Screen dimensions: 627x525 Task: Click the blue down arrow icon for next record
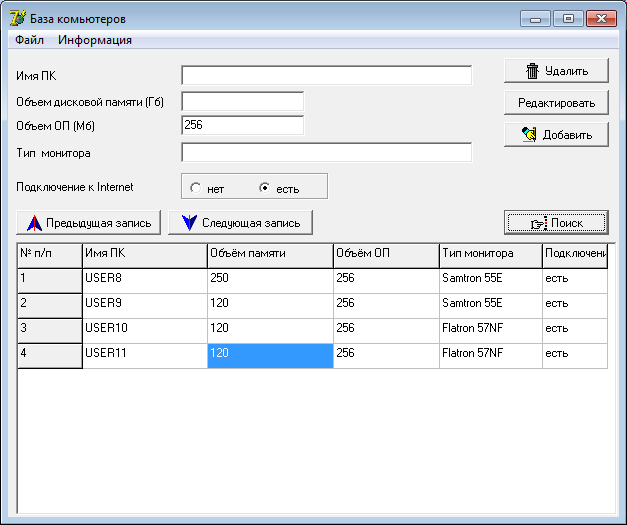tap(189, 222)
